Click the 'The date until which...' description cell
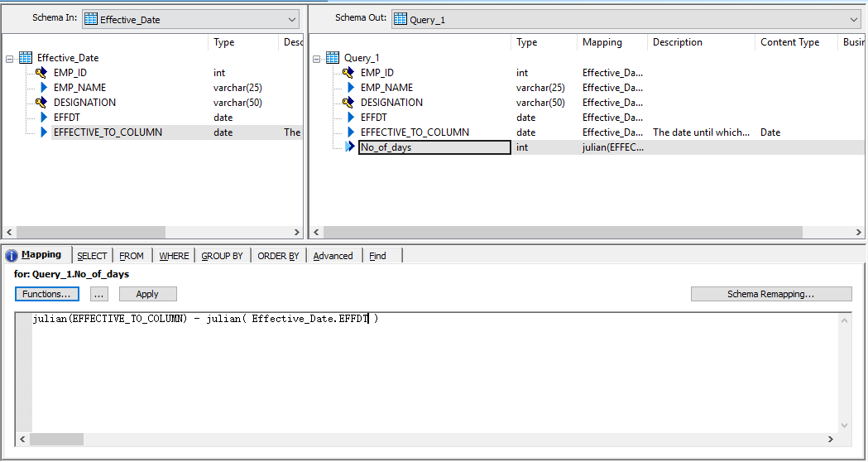This screenshot has height=462, width=868. click(702, 132)
